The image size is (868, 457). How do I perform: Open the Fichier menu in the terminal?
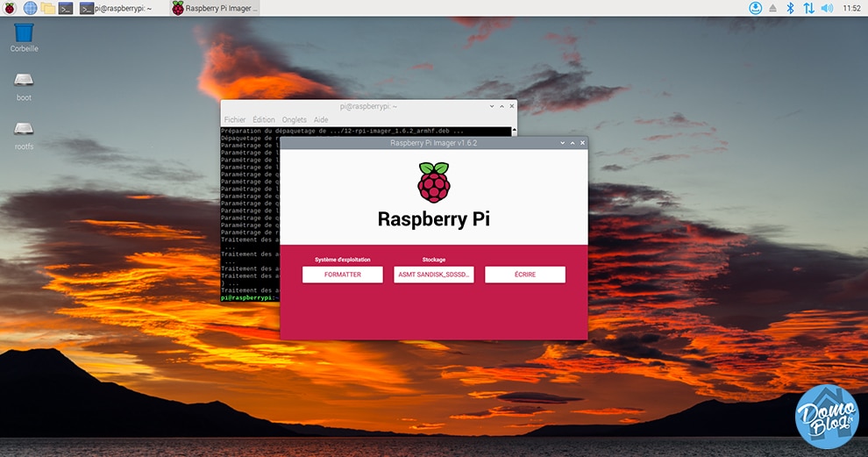(235, 119)
